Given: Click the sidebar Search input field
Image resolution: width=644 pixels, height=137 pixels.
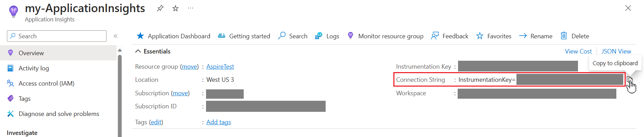Looking at the screenshot, I should 57,36.
